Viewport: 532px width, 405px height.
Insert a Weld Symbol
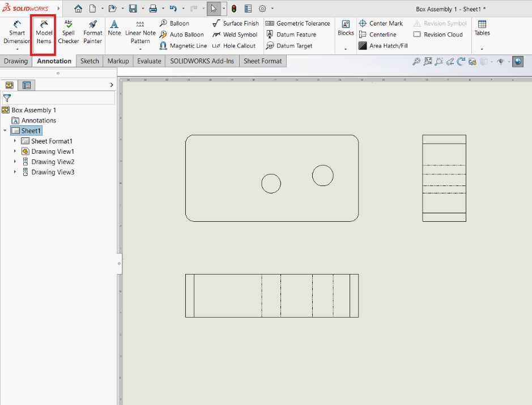tap(235, 34)
